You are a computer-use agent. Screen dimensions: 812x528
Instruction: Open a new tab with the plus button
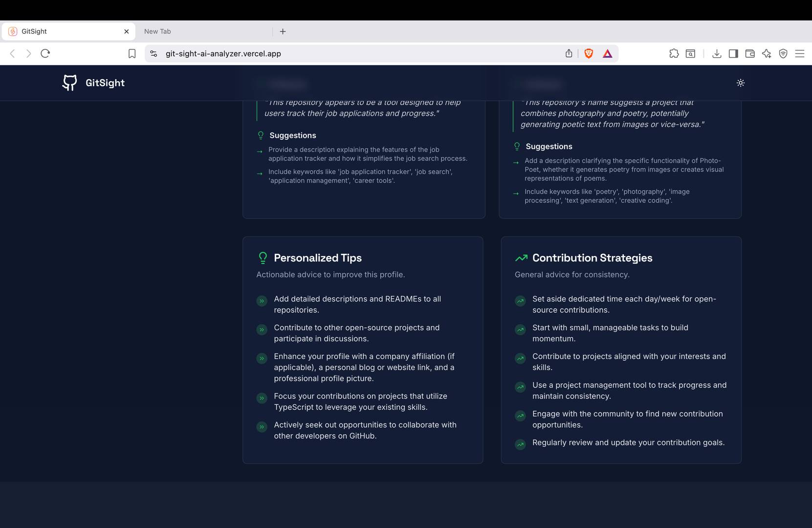[x=283, y=31]
